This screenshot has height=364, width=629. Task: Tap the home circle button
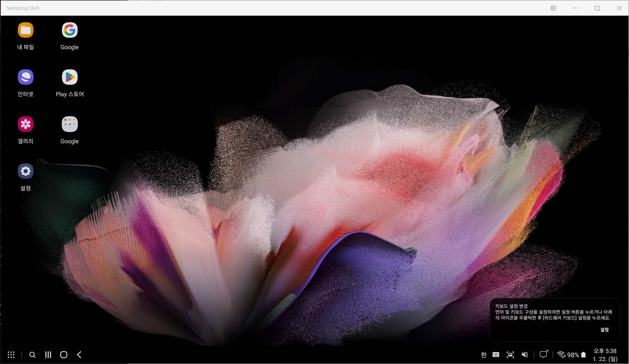(64, 355)
